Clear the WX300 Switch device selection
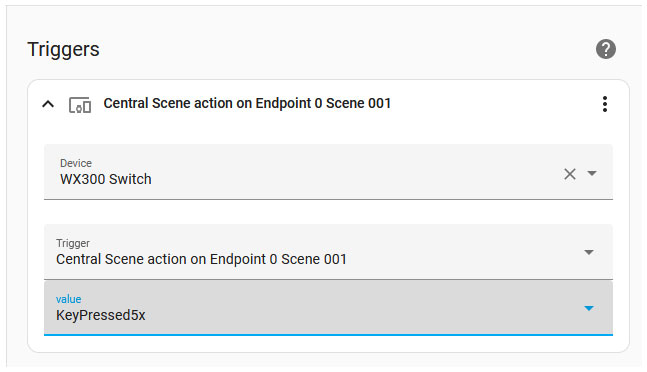Viewport: 647px width, 372px height. 570,174
